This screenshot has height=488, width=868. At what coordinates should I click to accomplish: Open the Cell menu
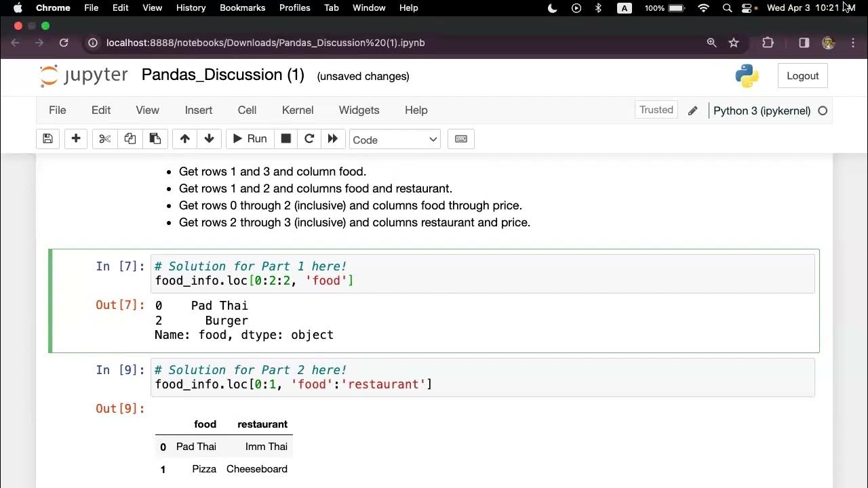coord(247,110)
